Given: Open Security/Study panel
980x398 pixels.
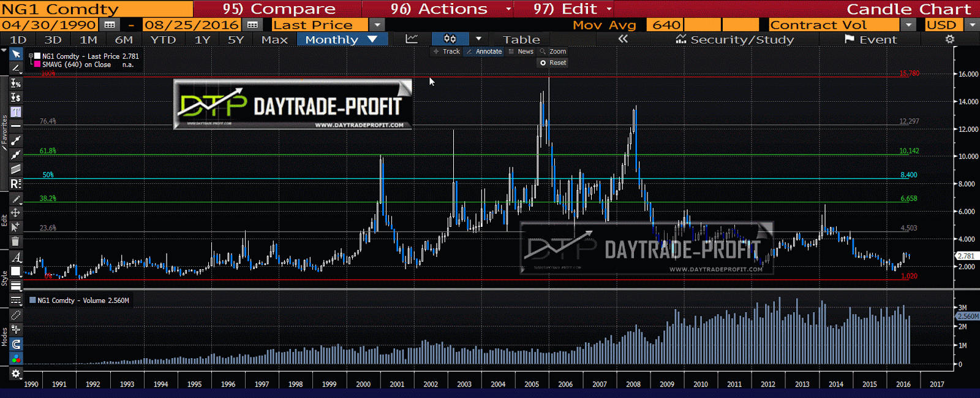Looking at the screenshot, I should (x=734, y=40).
